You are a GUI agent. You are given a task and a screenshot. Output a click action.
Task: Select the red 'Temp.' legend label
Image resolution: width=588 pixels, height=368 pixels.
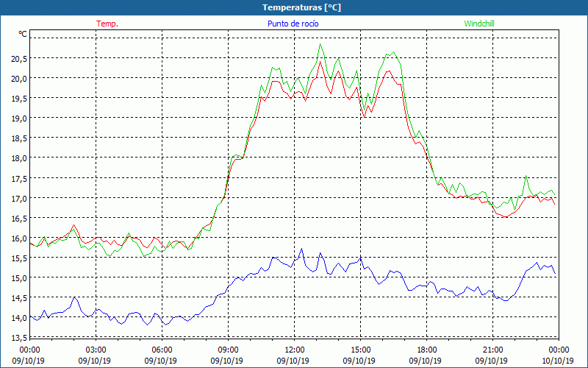click(x=107, y=24)
